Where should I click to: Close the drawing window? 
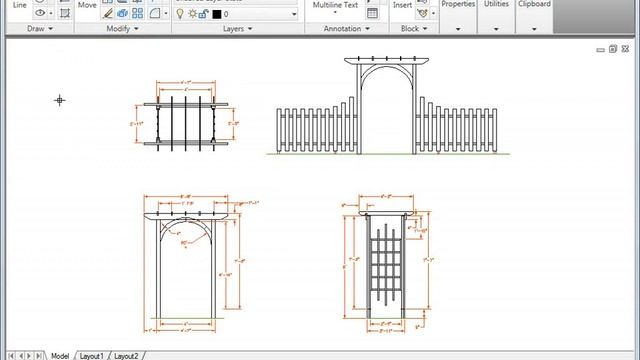(625, 49)
